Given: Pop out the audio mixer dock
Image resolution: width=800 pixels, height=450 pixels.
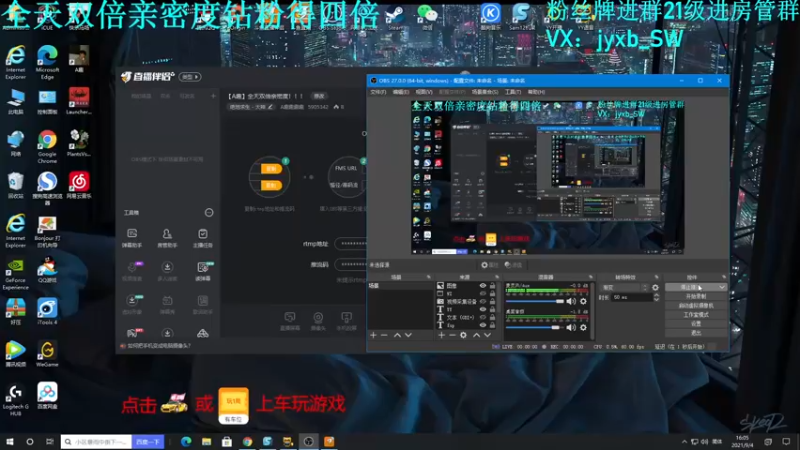Looking at the screenshot, I should [x=591, y=277].
